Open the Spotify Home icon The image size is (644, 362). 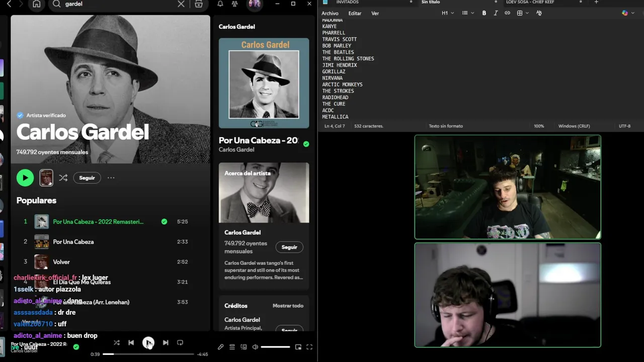37,4
